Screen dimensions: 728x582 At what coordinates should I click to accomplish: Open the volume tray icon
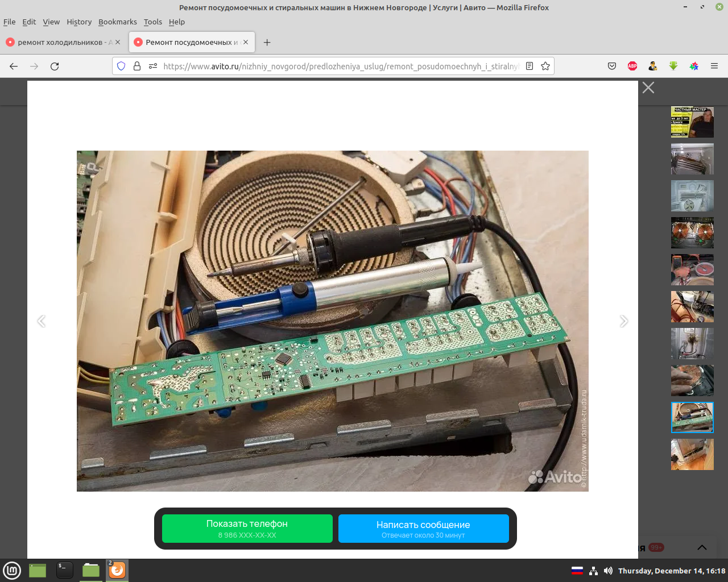coord(608,571)
